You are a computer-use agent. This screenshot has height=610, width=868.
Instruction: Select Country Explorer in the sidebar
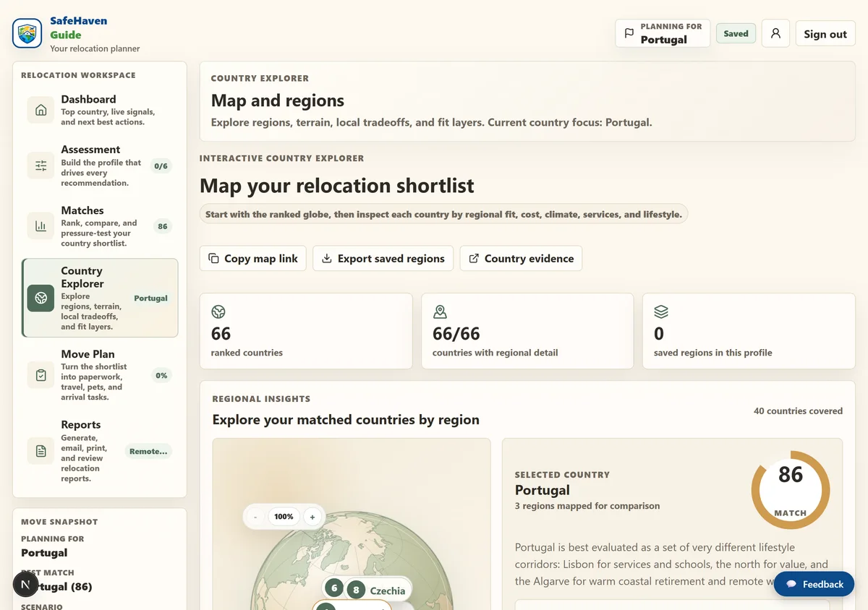point(100,298)
